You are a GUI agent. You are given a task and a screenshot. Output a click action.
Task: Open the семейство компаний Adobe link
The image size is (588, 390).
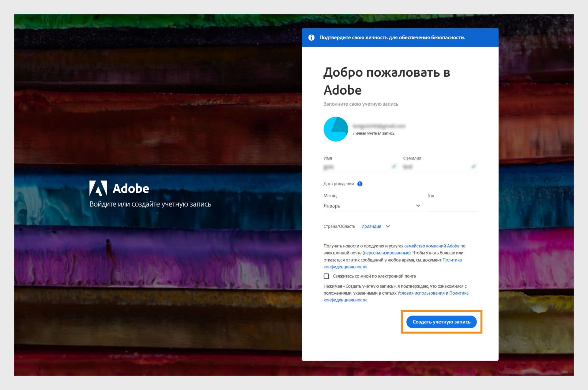click(x=432, y=246)
